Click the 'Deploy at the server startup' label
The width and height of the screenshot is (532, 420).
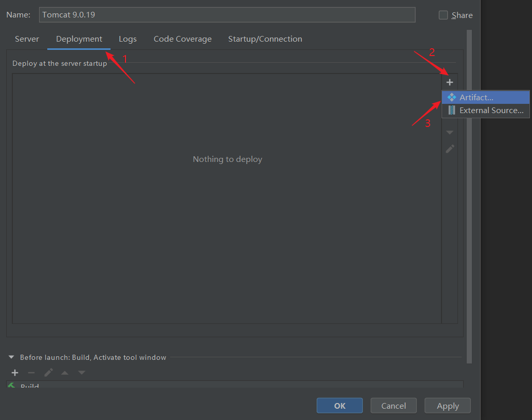pyautogui.click(x=60, y=63)
